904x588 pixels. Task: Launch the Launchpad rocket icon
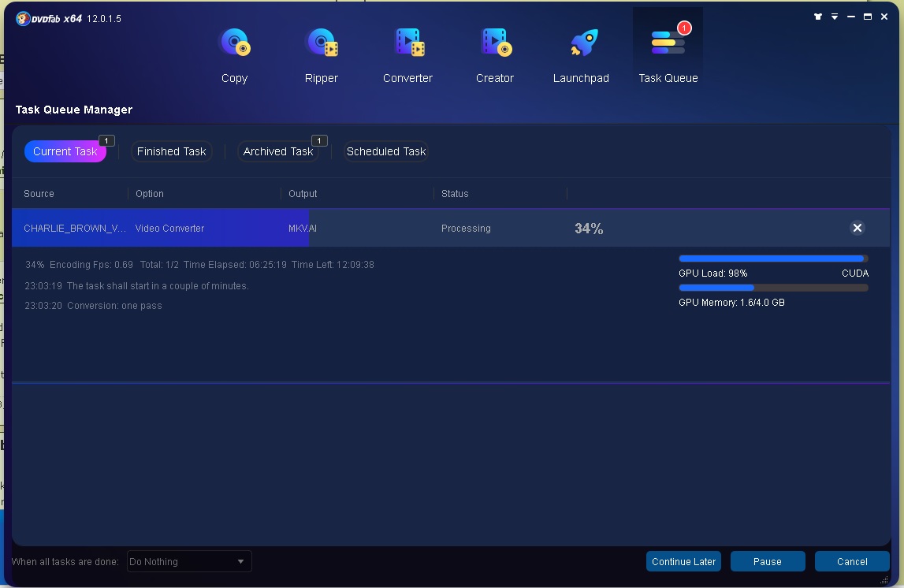(582, 43)
